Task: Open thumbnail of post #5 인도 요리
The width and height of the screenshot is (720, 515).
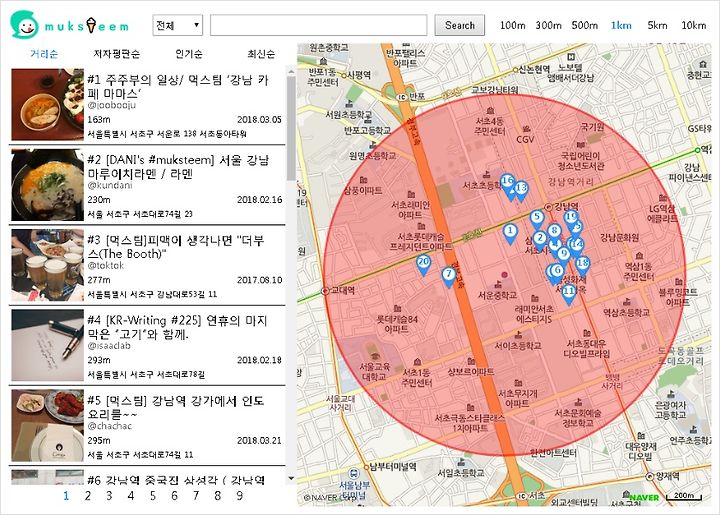Action: point(48,425)
